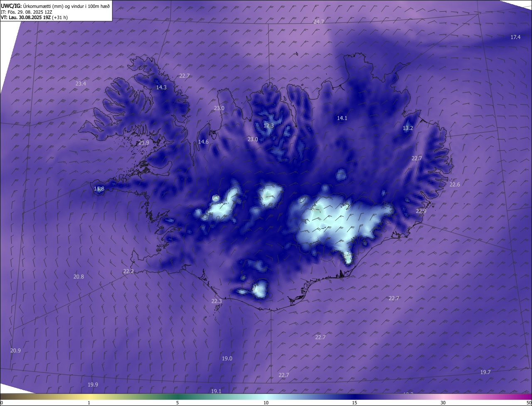Click the map value 19.1
532x406 pixels.
pyautogui.click(x=216, y=391)
